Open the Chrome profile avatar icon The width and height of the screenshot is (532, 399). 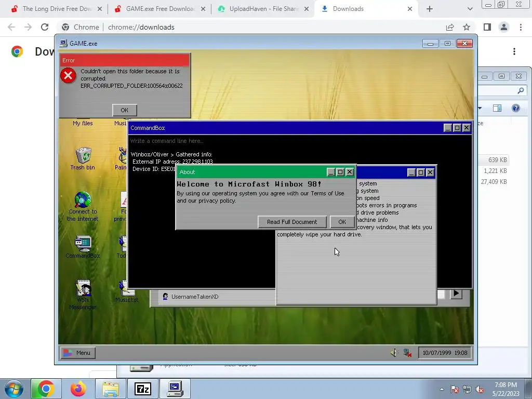click(504, 27)
